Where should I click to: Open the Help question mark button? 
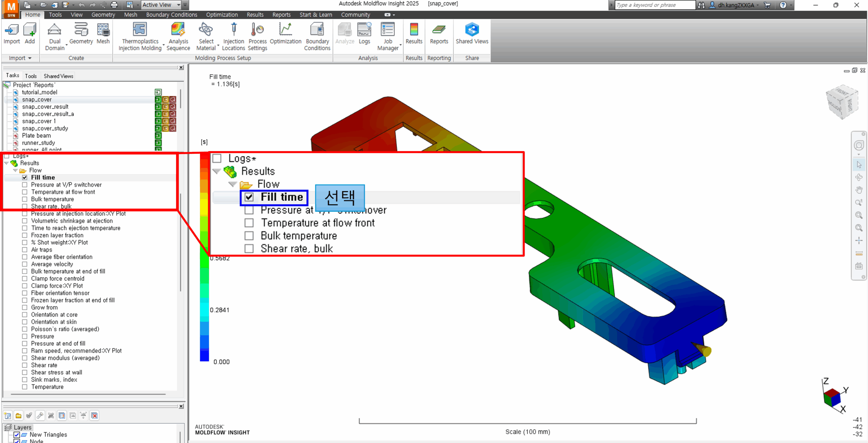(x=783, y=5)
